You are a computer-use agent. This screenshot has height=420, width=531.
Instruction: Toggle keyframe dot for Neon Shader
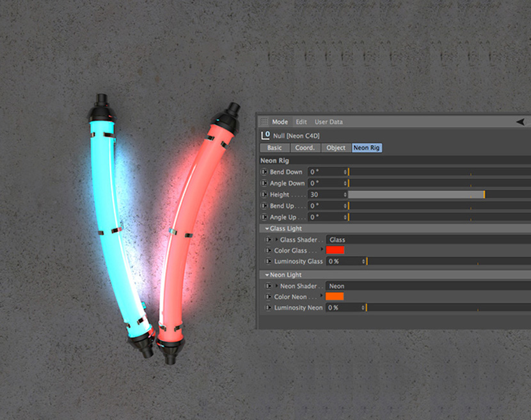pyautogui.click(x=268, y=286)
